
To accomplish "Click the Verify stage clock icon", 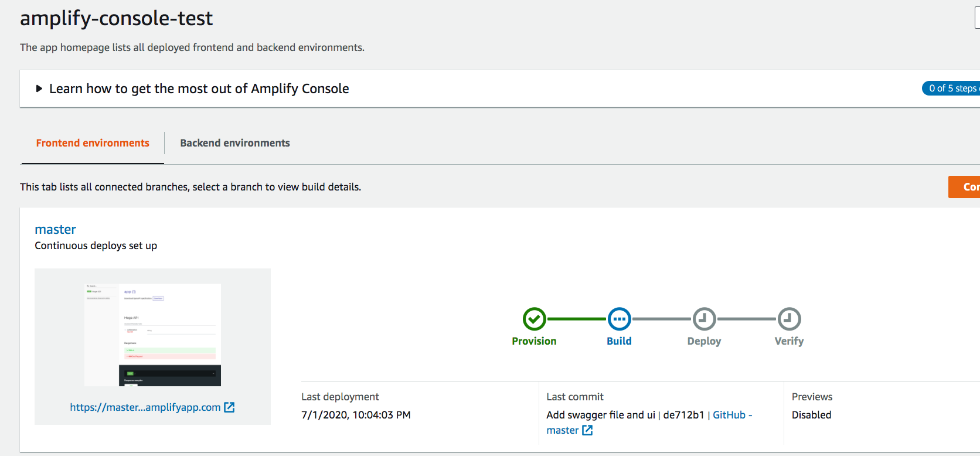I will (788, 319).
